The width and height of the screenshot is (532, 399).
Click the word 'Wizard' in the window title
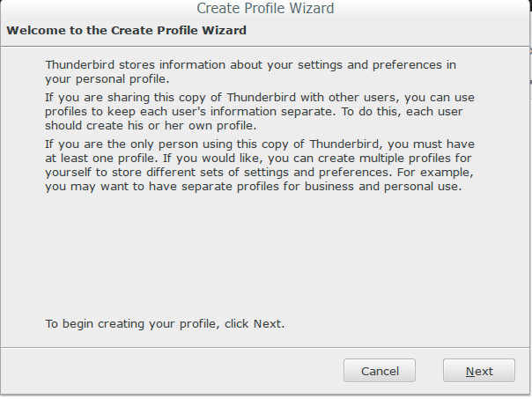(310, 9)
